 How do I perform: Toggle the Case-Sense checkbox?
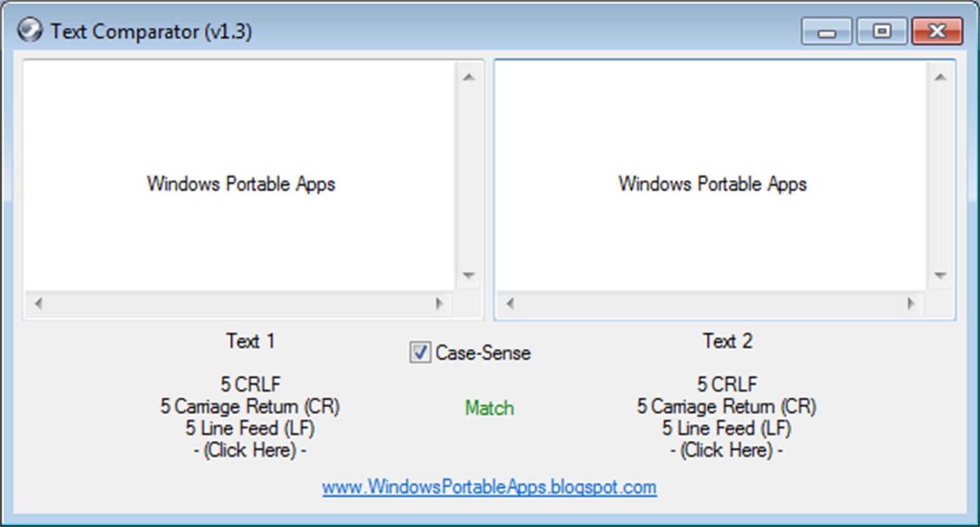[420, 353]
